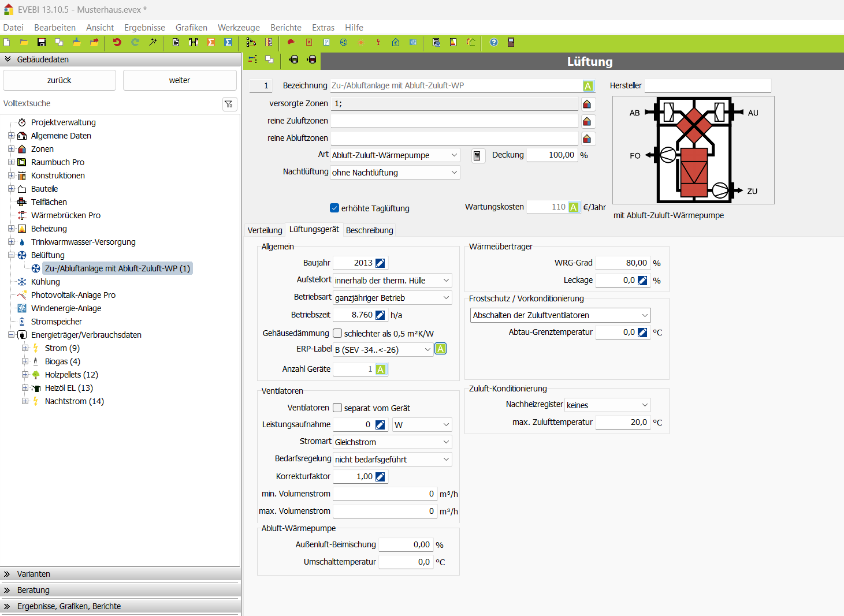
Task: Click the zurück button
Action: [60, 80]
